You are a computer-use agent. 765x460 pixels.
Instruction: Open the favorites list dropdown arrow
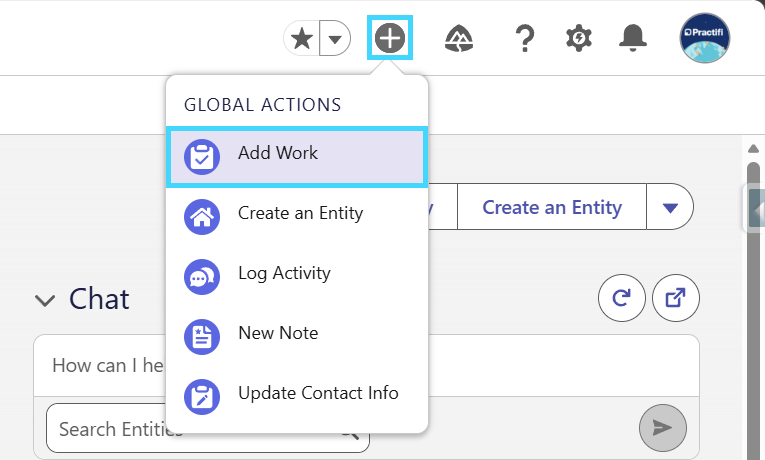(x=335, y=38)
